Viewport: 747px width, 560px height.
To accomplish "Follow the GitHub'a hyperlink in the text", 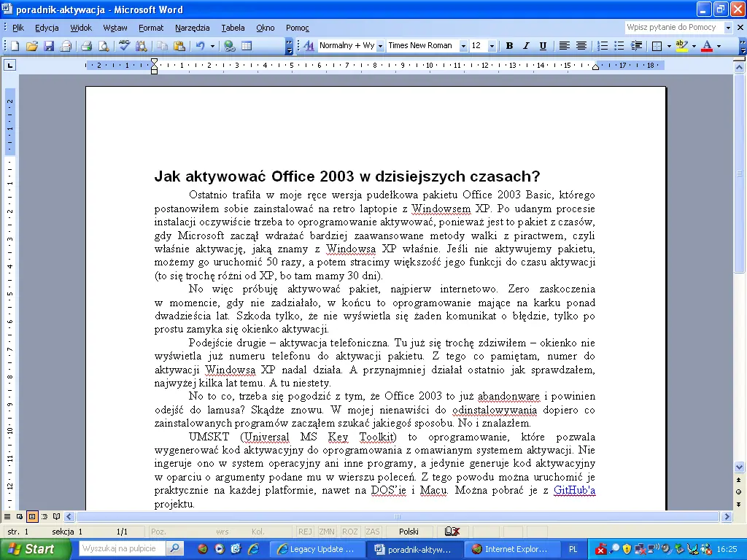I will [x=574, y=490].
